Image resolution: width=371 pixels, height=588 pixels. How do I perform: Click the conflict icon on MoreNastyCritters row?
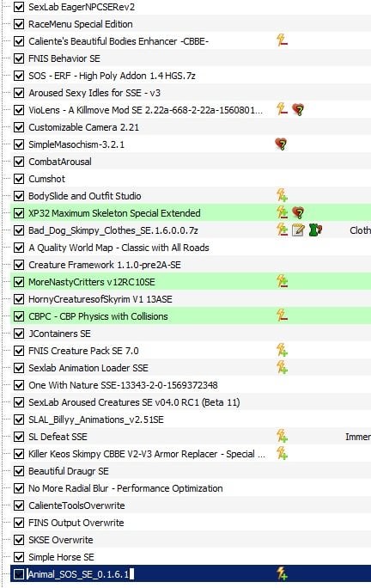coord(282,281)
